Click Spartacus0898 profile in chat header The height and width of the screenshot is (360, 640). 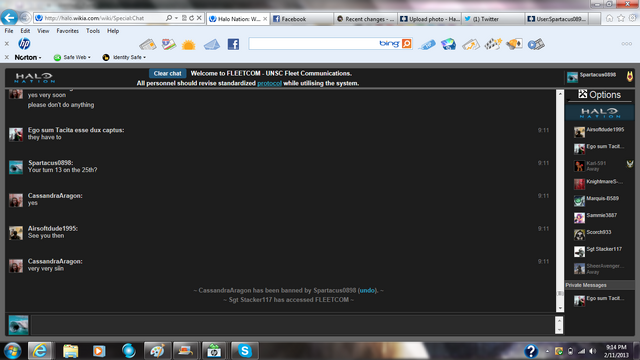591,76
